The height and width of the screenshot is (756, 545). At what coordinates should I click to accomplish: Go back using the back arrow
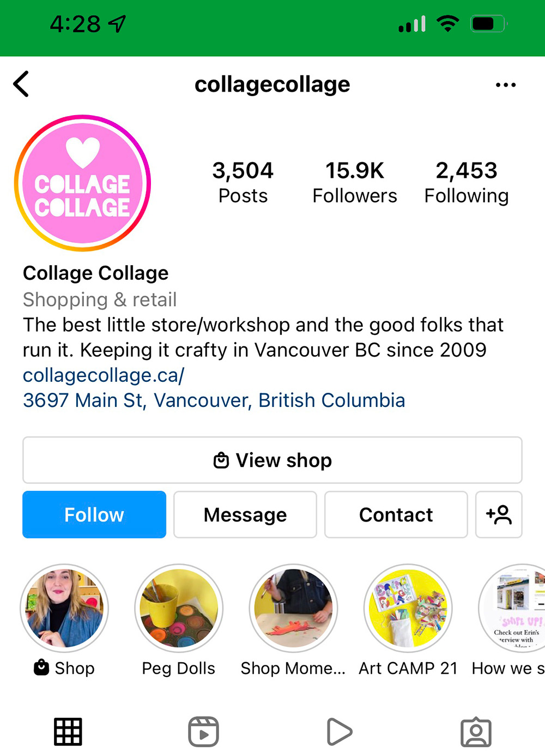click(21, 85)
